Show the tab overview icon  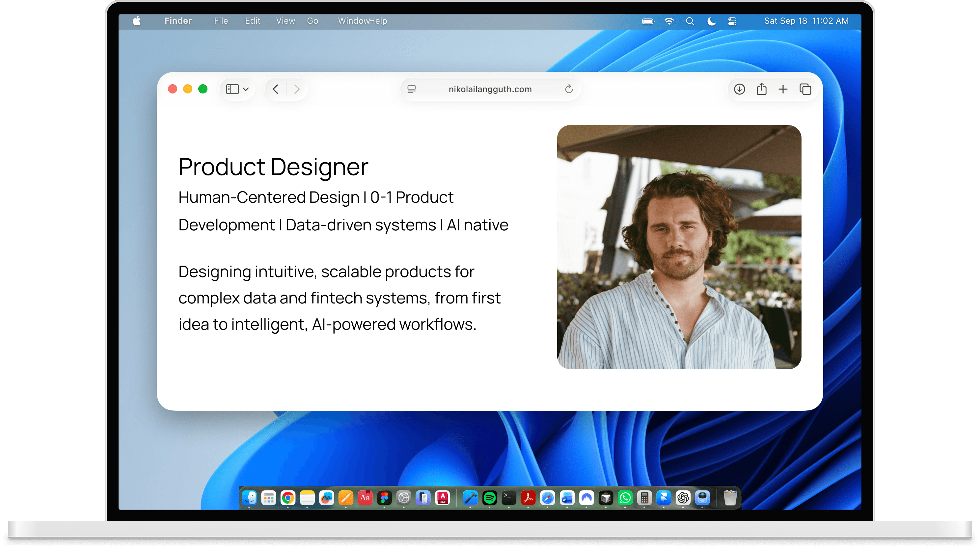pos(805,89)
